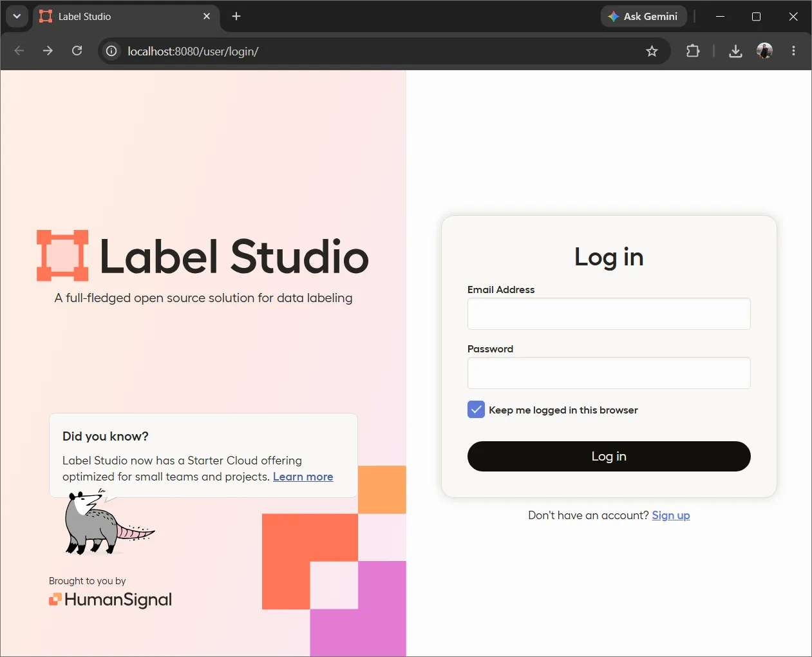Screen dimensions: 812x657
Task: Focus the Password field
Action: point(609,373)
